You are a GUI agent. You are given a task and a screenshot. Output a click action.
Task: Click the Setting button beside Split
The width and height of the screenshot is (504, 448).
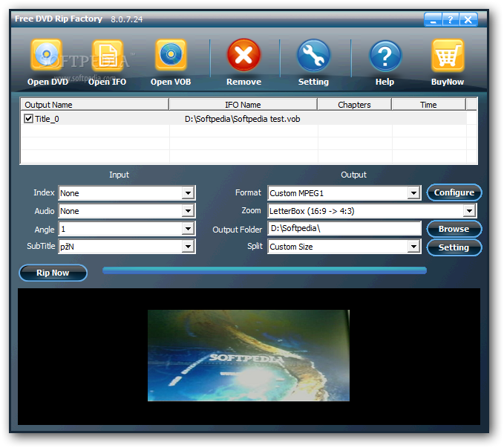click(454, 247)
